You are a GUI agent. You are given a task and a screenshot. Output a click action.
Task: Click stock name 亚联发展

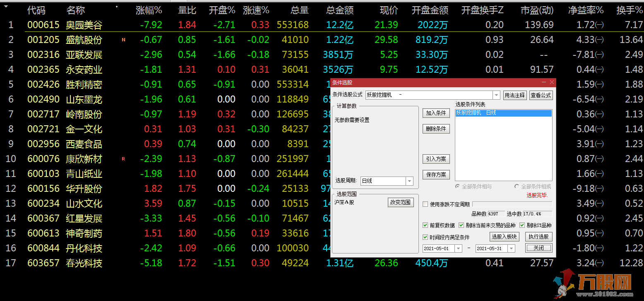(84, 55)
